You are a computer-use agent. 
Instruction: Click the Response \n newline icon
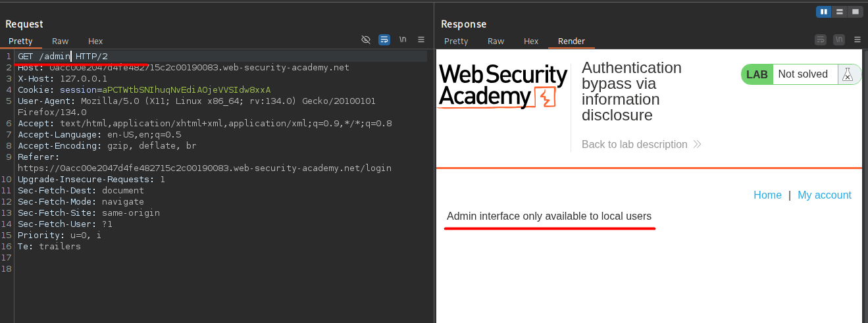pos(838,40)
